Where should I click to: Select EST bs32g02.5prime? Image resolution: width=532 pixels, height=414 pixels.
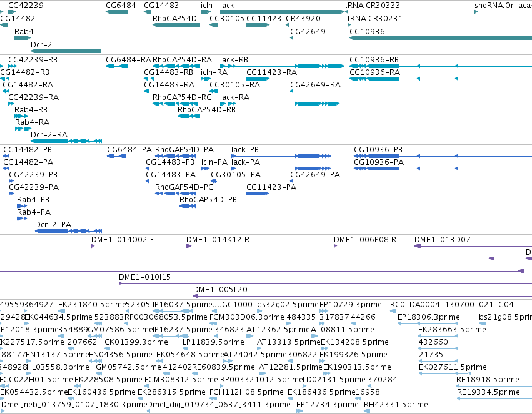[288, 305]
